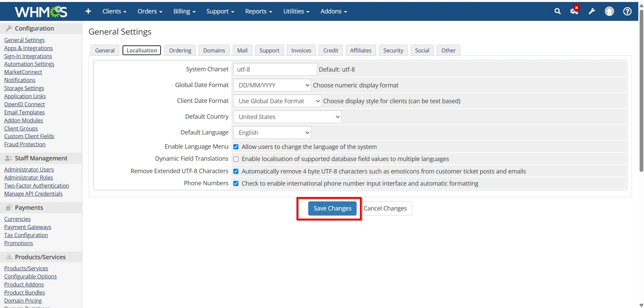Open the Credit tab
Image resolution: width=644 pixels, height=308 pixels.
[x=331, y=50]
